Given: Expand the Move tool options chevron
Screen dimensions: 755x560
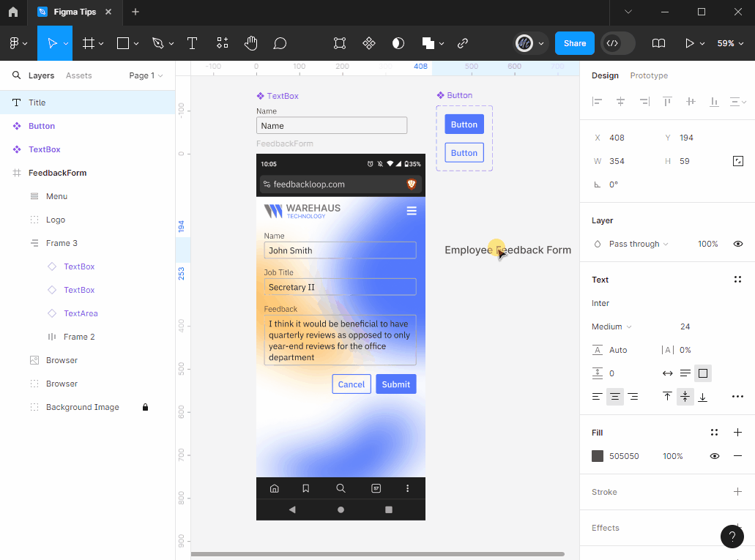Looking at the screenshot, I should click(x=66, y=44).
